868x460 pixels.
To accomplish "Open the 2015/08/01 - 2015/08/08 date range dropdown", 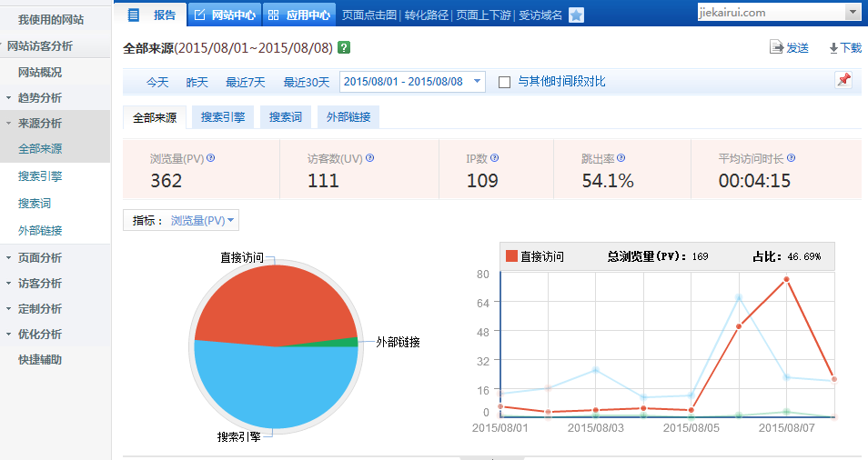I will point(412,82).
